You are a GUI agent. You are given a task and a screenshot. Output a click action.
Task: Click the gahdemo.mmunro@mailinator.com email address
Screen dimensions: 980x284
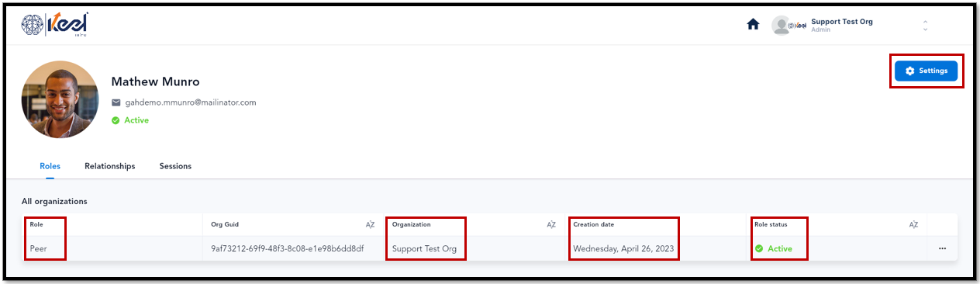point(191,102)
